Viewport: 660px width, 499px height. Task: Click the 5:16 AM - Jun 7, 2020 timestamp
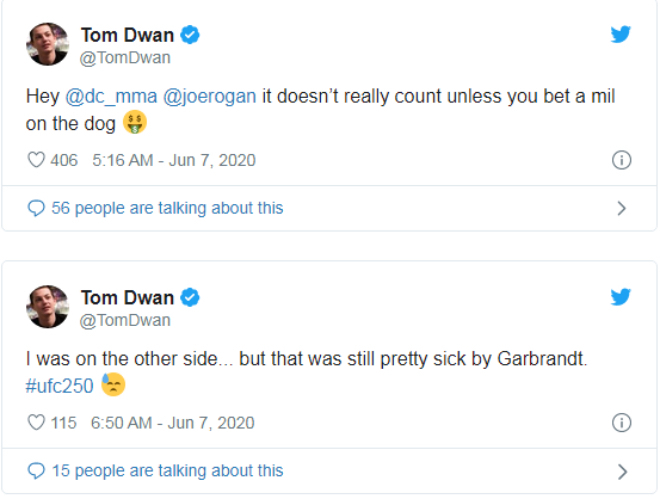[x=173, y=160]
